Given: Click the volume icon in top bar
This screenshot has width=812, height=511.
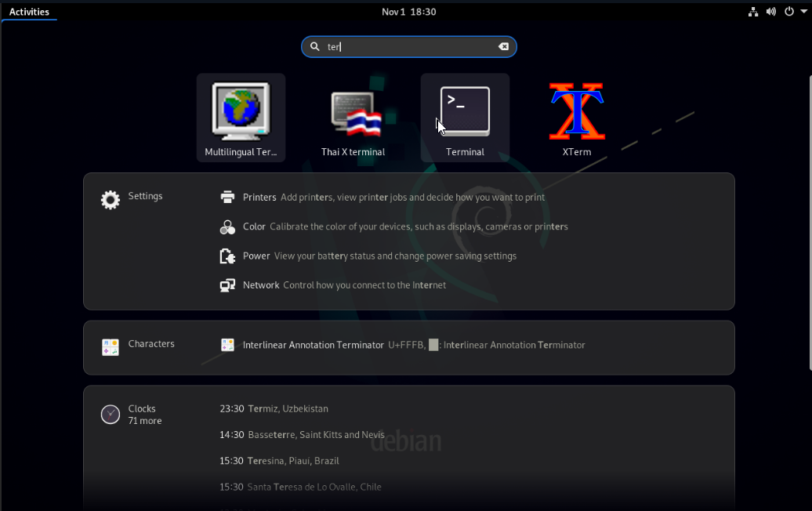Looking at the screenshot, I should [x=771, y=12].
